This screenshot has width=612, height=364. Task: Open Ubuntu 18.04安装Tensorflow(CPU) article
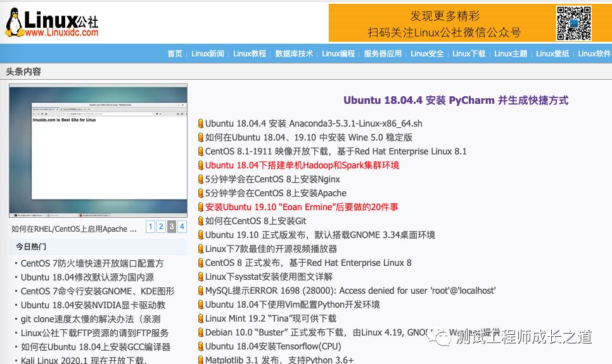tap(273, 346)
